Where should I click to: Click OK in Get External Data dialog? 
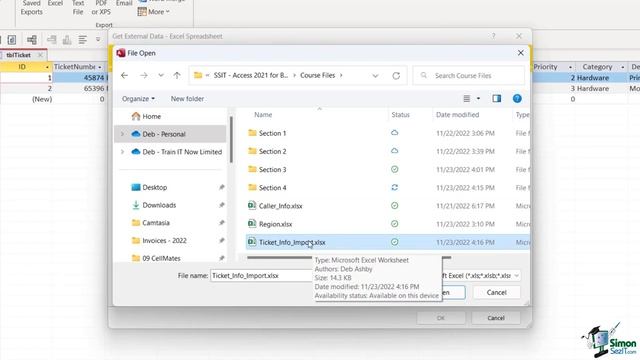click(x=441, y=318)
